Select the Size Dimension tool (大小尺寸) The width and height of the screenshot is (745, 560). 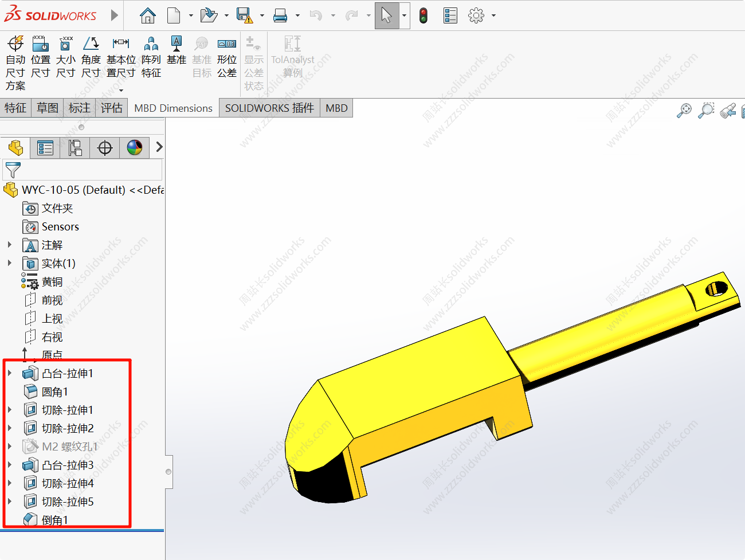point(65,57)
